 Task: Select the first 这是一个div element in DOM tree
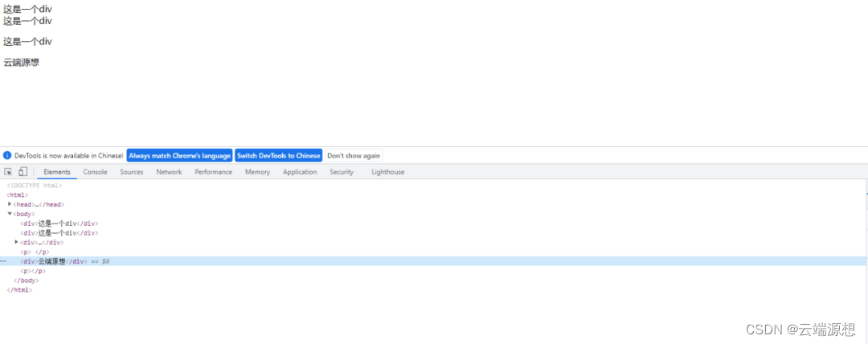(x=59, y=223)
